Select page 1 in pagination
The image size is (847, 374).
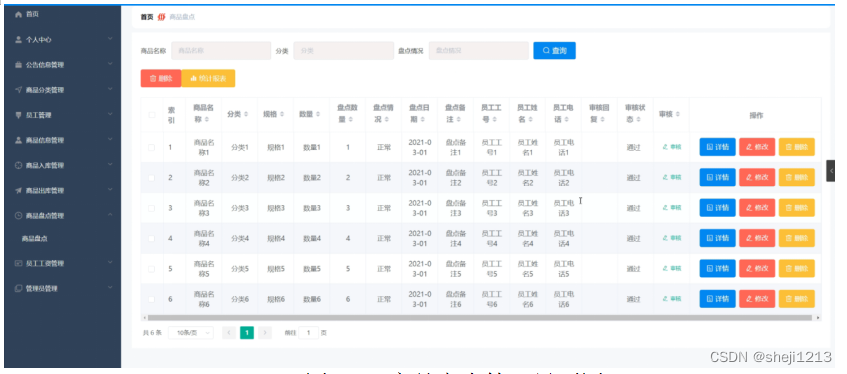pyautogui.click(x=247, y=333)
